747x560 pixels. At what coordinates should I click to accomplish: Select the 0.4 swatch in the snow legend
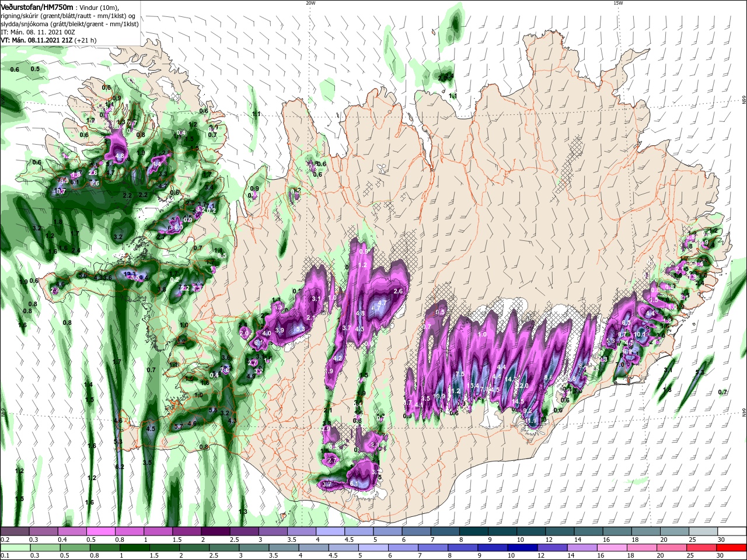[x=72, y=531]
